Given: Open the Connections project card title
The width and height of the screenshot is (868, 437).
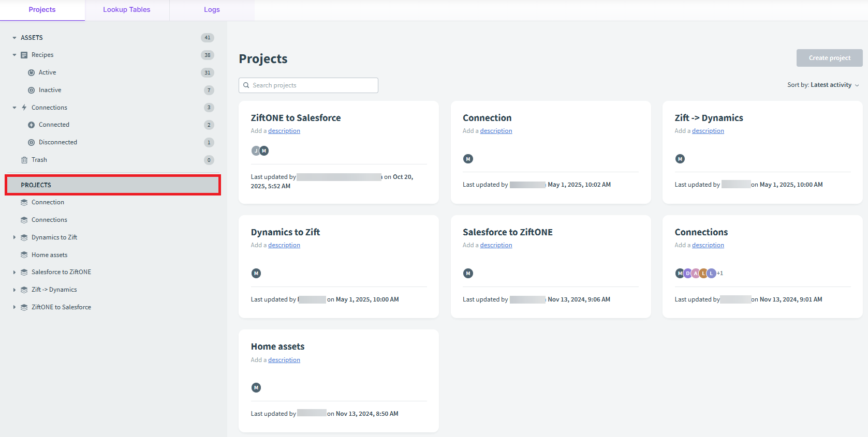Looking at the screenshot, I should pyautogui.click(x=701, y=232).
